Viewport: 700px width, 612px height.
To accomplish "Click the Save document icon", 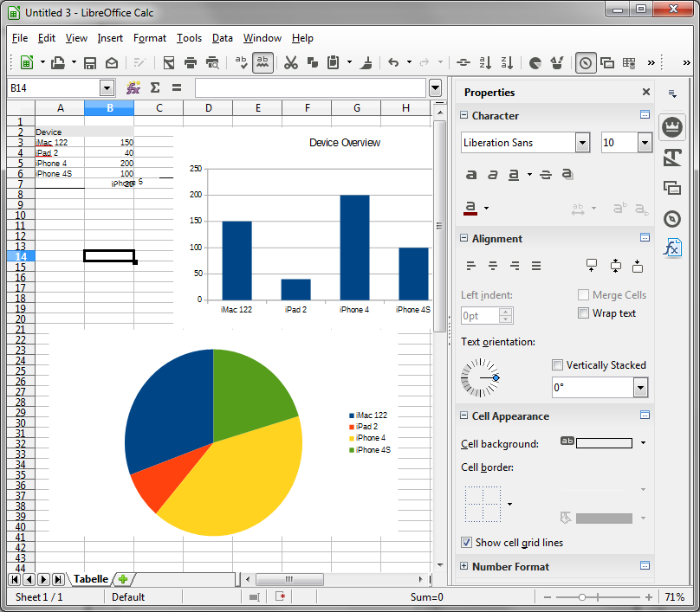I will (x=90, y=62).
